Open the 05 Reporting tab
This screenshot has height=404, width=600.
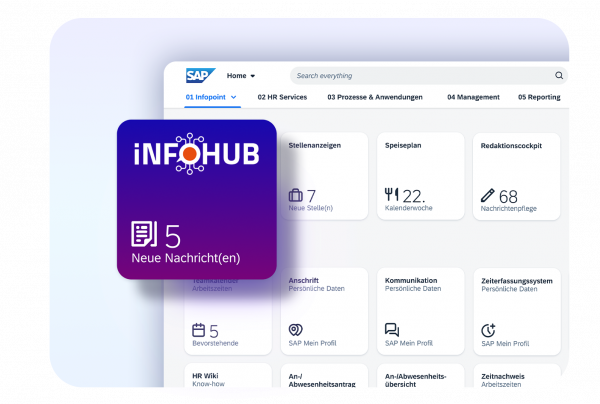(x=539, y=97)
